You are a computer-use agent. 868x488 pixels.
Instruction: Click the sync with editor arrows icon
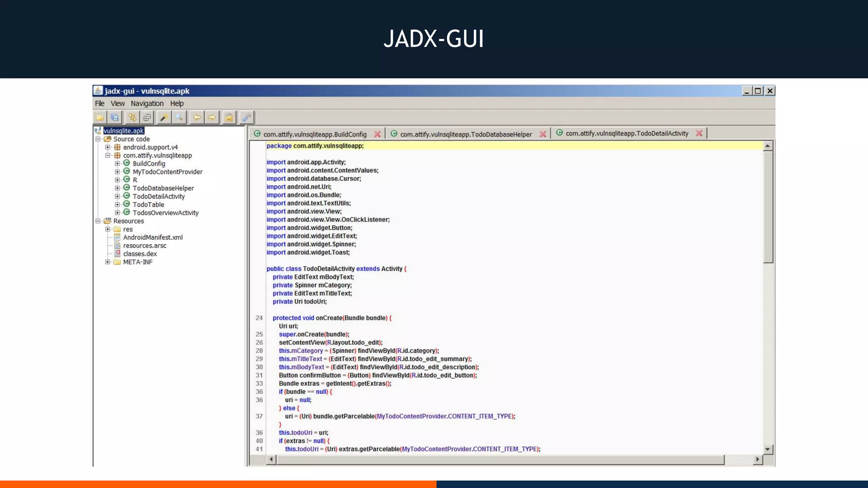coord(132,117)
